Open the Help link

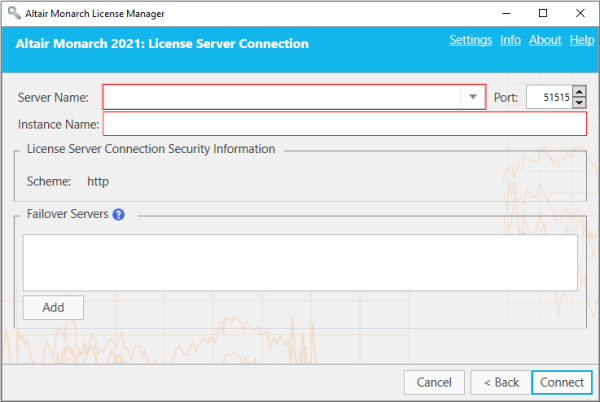tap(582, 40)
